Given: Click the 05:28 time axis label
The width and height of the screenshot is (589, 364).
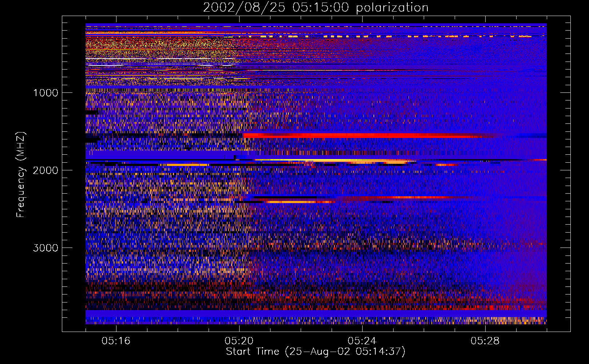Looking at the screenshot, I should point(485,341).
